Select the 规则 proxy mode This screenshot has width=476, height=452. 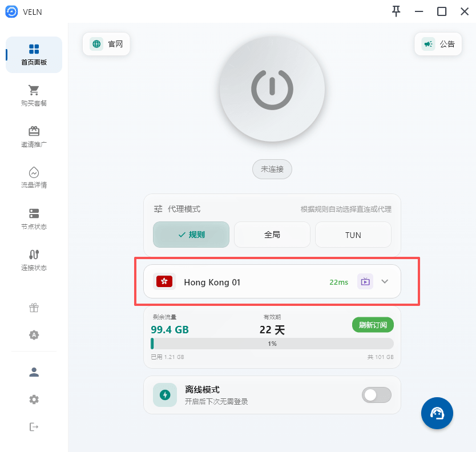pyautogui.click(x=191, y=235)
